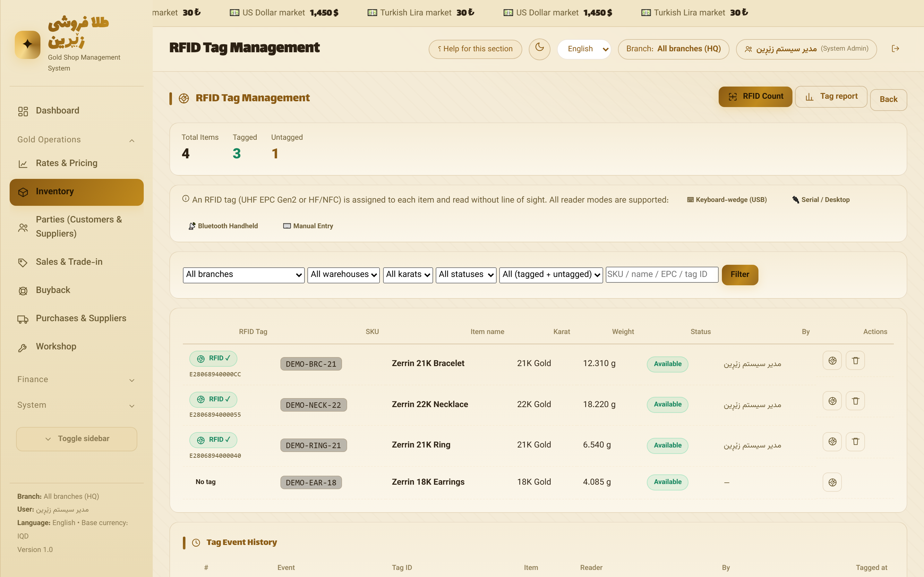Toggle dark mode with moon icon

tap(539, 49)
